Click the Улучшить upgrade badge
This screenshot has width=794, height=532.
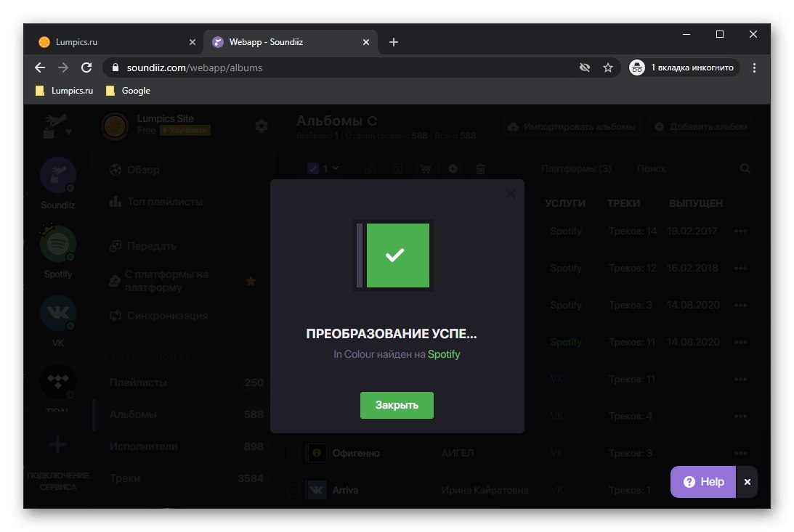point(185,131)
